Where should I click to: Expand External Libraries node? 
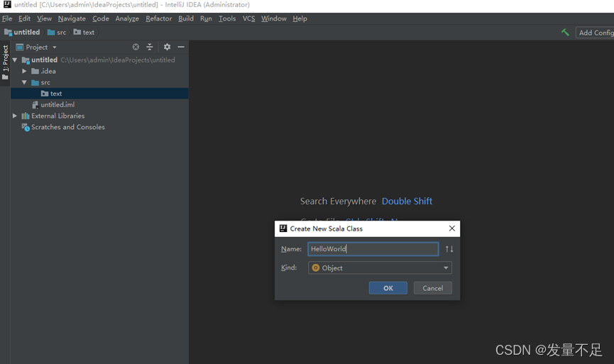(x=15, y=116)
